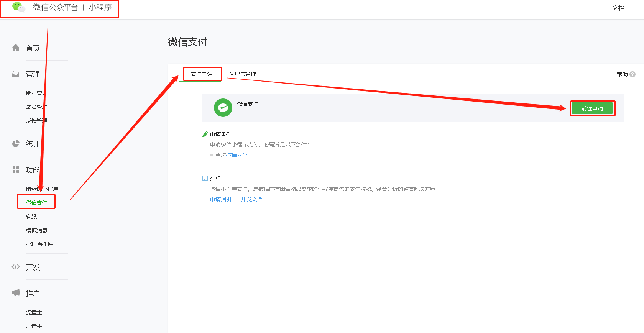Open the 统计 pie chart icon

tap(16, 144)
